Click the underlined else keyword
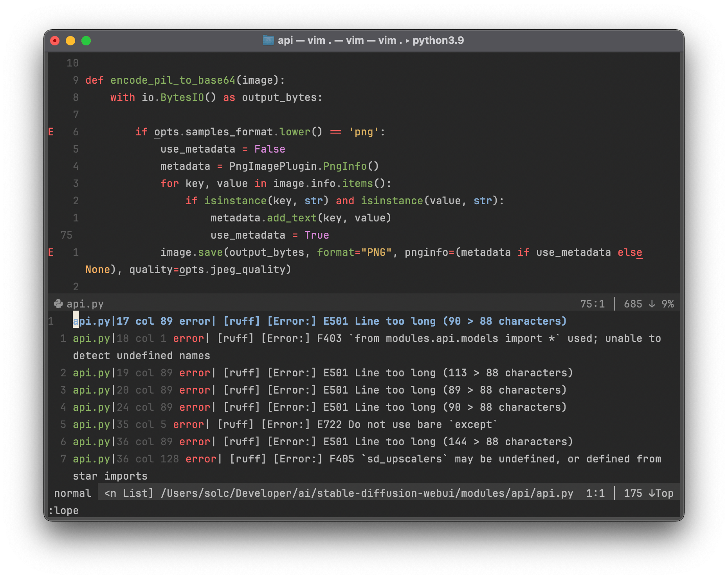This screenshot has width=728, height=579. click(x=630, y=252)
